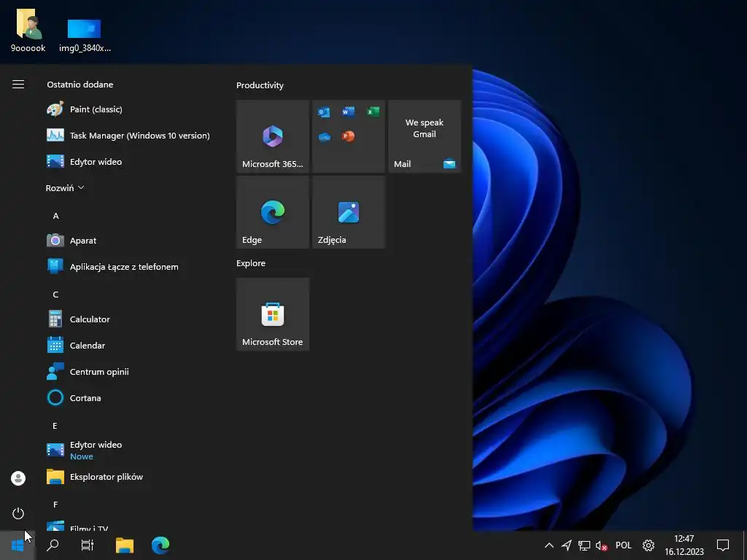Open File Explorer from the taskbar
This screenshot has width=747, height=560.
[x=125, y=545]
